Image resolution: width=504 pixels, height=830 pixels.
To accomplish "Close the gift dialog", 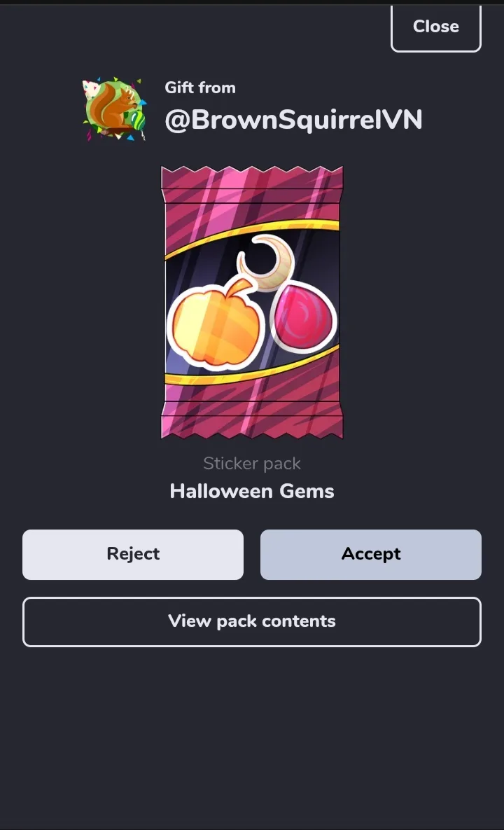I will click(x=436, y=27).
